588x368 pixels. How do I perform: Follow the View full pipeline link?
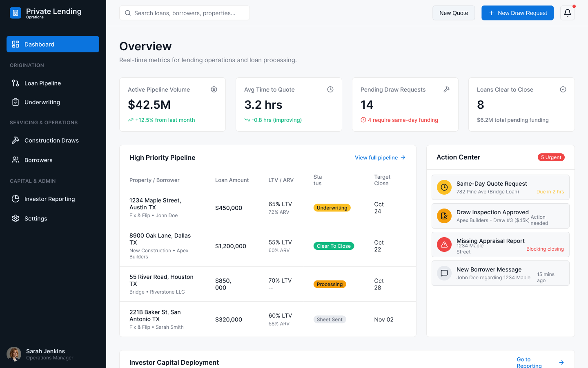pyautogui.click(x=380, y=157)
